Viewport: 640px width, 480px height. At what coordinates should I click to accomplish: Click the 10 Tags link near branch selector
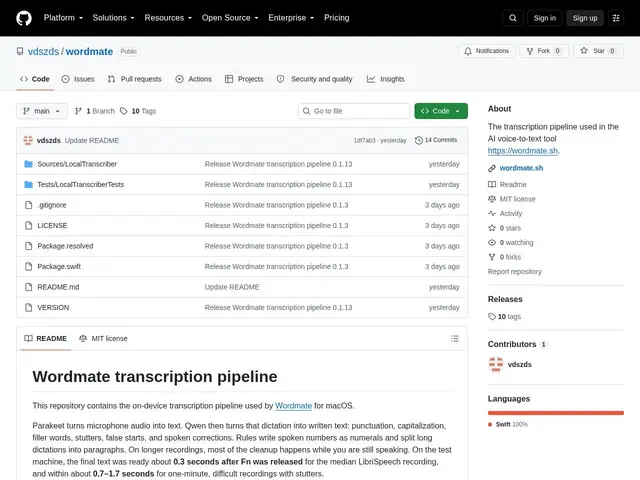click(138, 111)
